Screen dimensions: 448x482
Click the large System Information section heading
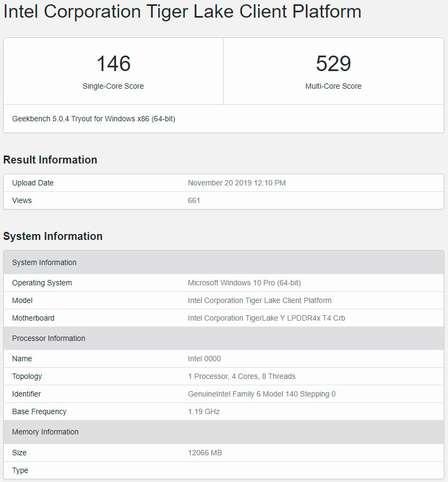point(53,236)
